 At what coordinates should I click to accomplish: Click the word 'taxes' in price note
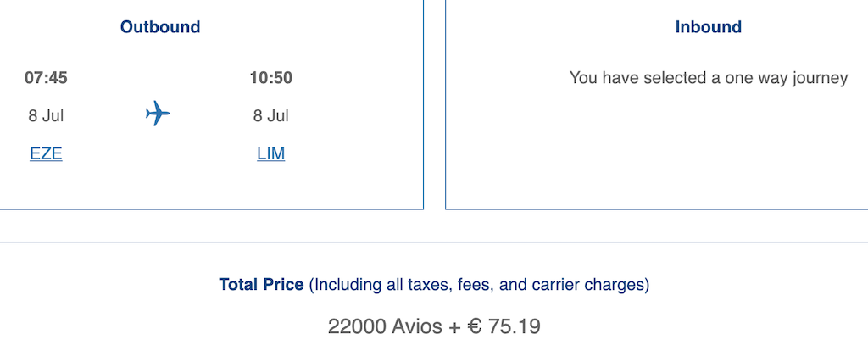click(429, 285)
